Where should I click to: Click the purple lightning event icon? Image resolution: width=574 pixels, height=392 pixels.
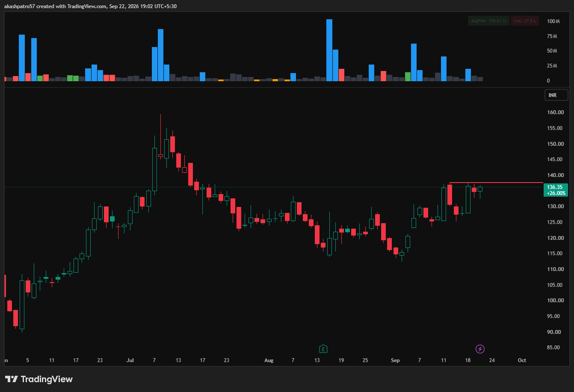click(480, 348)
